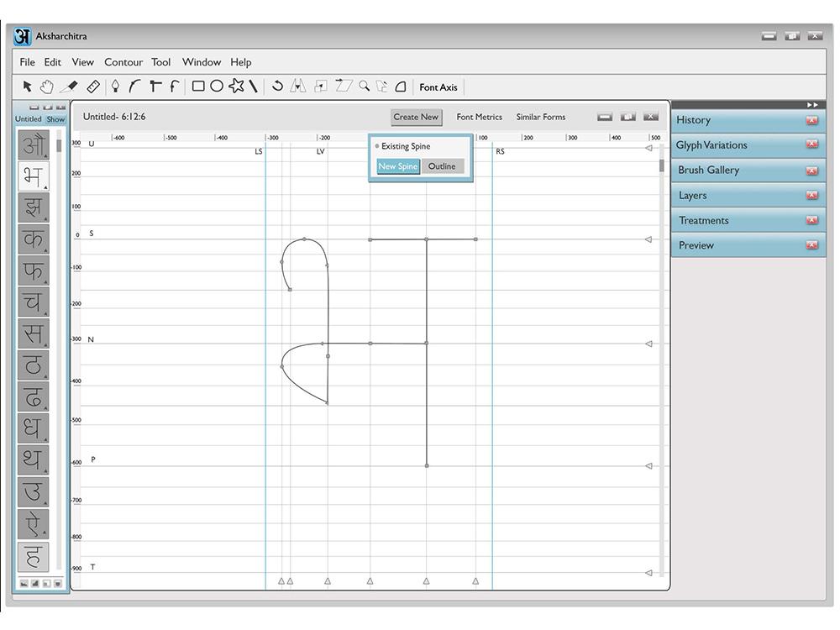The width and height of the screenshot is (840, 630).
Task: Open the Font Metrics link
Action: (479, 118)
